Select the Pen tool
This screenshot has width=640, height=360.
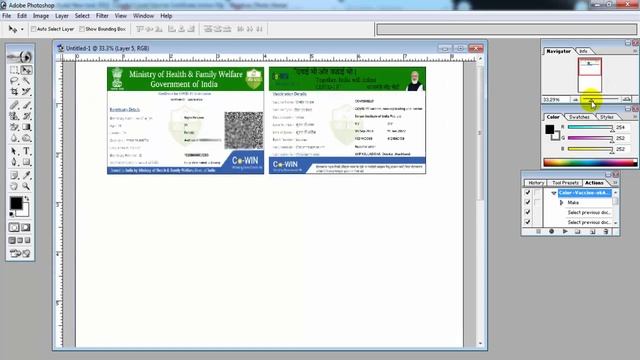pyautogui.click(x=14, y=162)
